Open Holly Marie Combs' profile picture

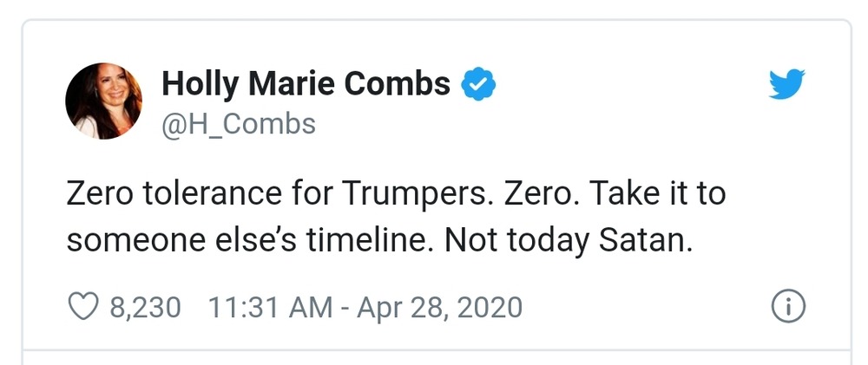pyautogui.click(x=103, y=101)
